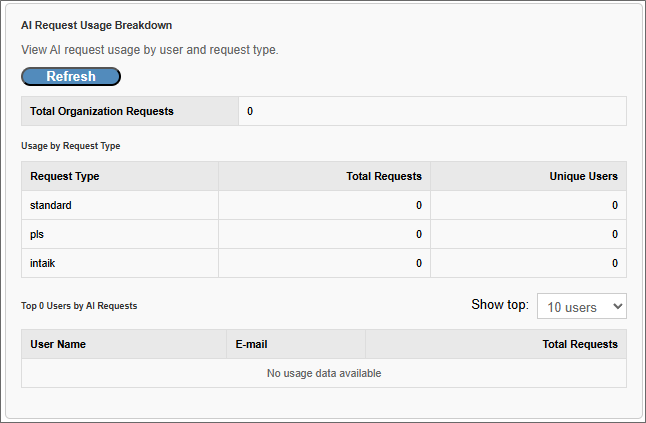Click the Unique Users value for standard
This screenshot has width=646, height=423.
tap(614, 205)
